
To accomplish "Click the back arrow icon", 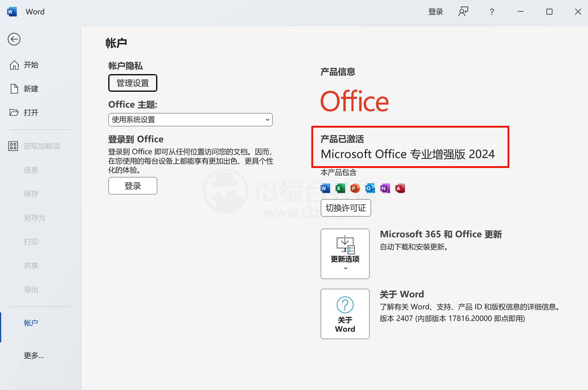I will 14,39.
